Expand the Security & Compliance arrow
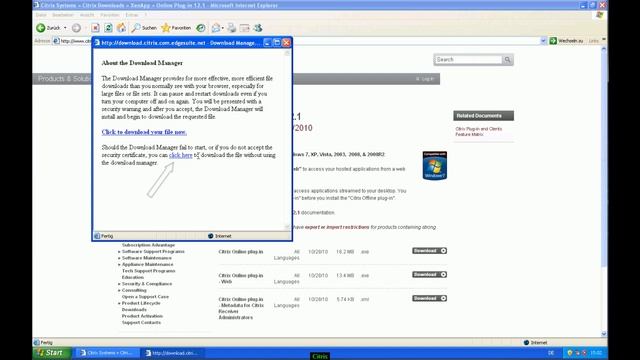Screen dimensions: 640x360 pos(119,284)
